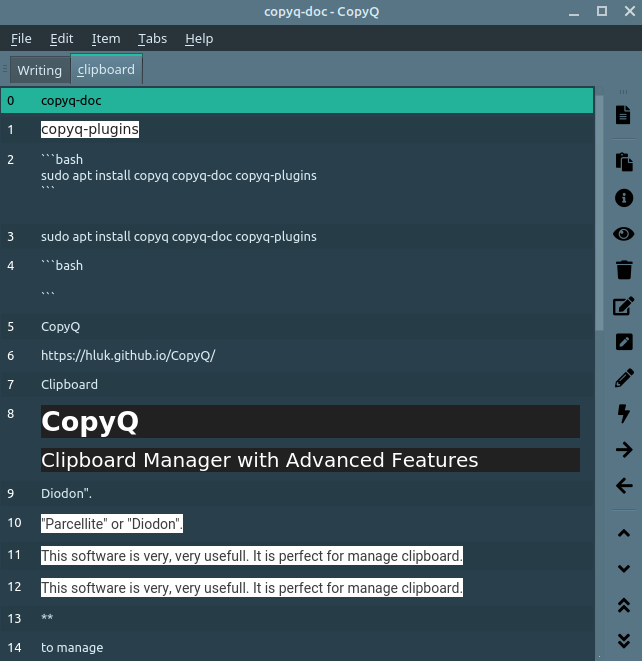The image size is (642, 661).
Task: Click the left arrow previous tab icon
Action: [x=624, y=486]
